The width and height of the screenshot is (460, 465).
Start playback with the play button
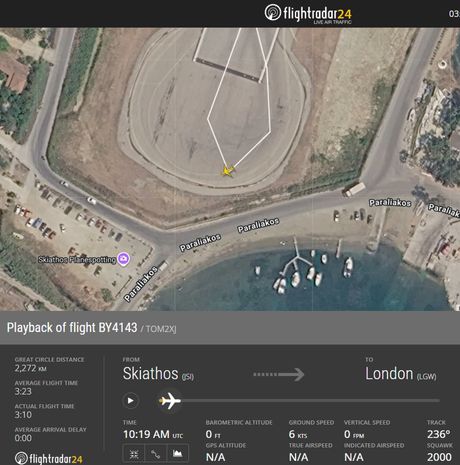[130, 400]
